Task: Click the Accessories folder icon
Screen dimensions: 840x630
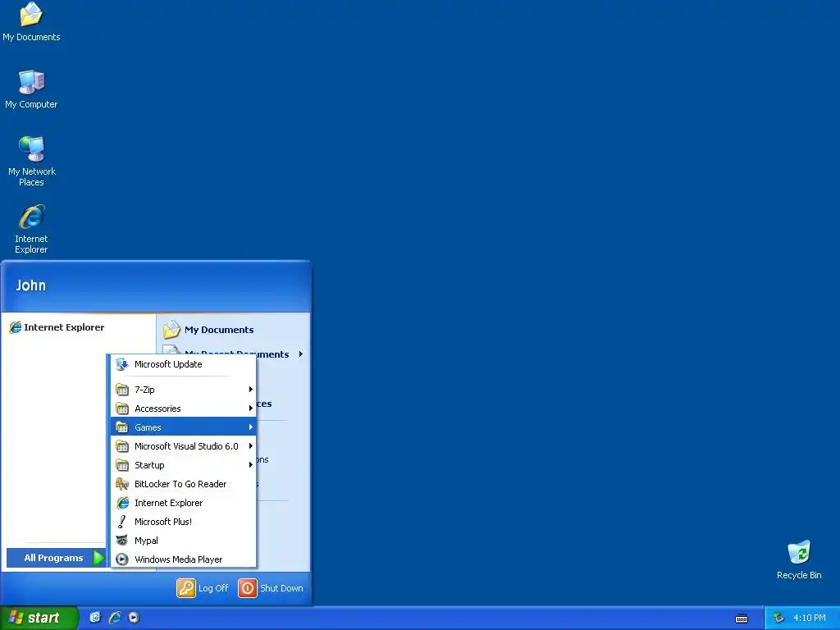Action: point(122,409)
